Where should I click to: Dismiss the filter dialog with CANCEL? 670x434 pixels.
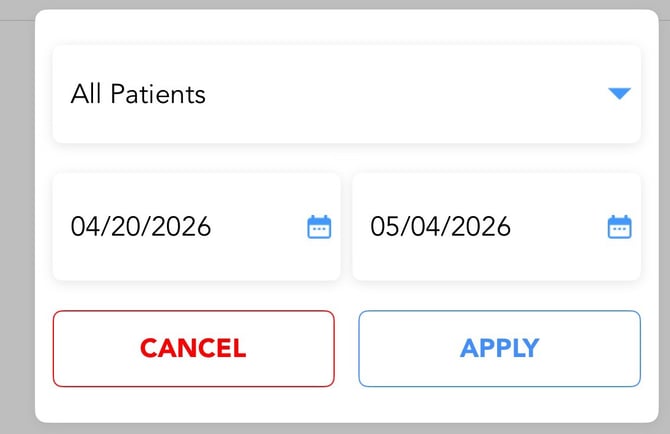pyautogui.click(x=193, y=348)
